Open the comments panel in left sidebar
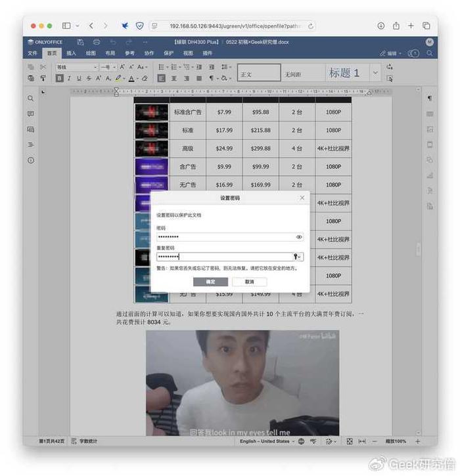Image resolution: width=460 pixels, height=476 pixels. pyautogui.click(x=31, y=114)
